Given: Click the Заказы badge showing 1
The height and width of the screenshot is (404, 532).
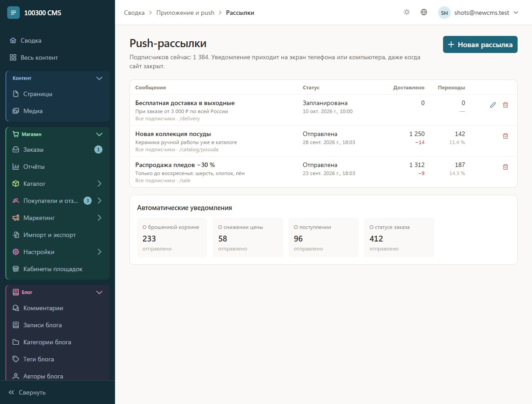Looking at the screenshot, I should 98,149.
